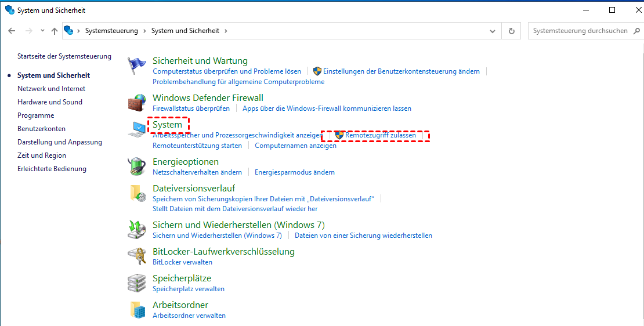Click the Energieoptionen battery icon
The width and height of the screenshot is (644, 326).
[x=137, y=166]
